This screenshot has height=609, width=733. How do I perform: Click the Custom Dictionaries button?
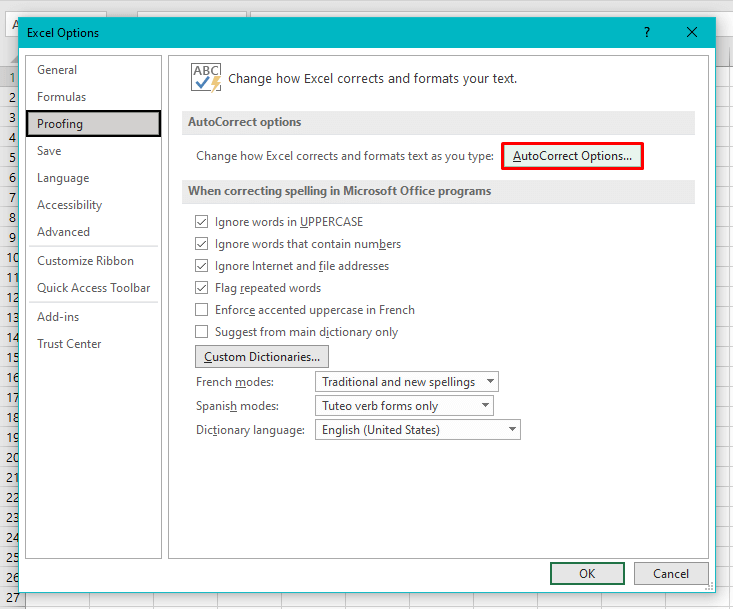[x=262, y=357]
